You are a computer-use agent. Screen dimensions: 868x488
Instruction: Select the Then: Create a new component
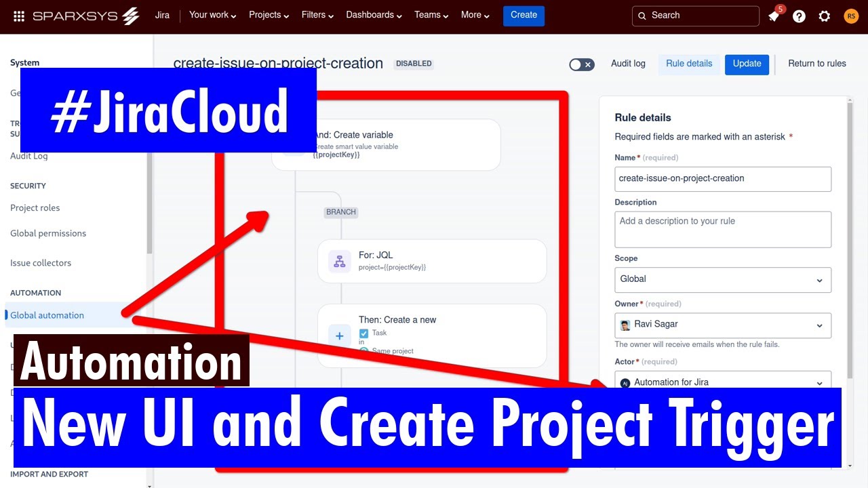(432, 335)
